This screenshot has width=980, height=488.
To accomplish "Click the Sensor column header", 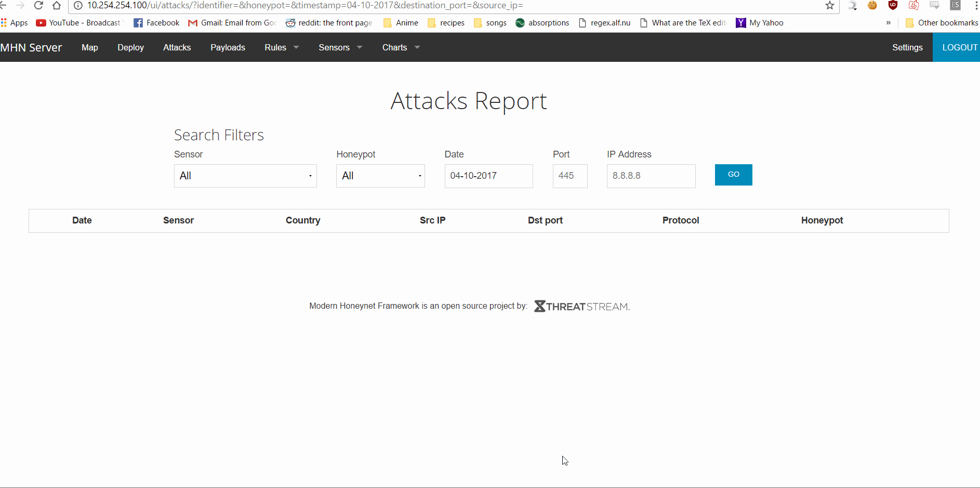I will (178, 220).
